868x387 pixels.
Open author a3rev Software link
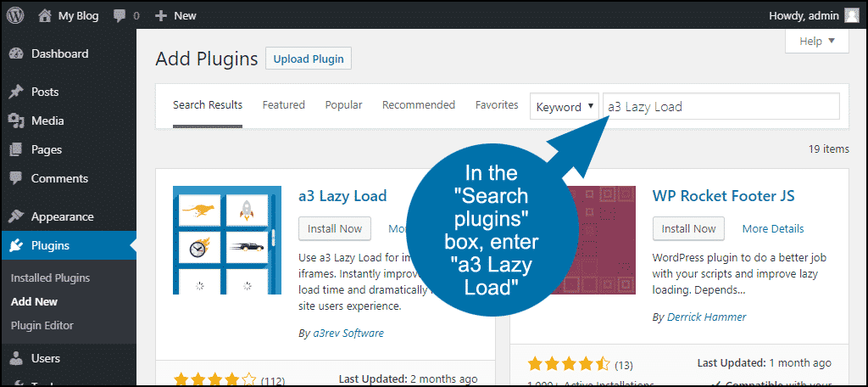tap(347, 334)
